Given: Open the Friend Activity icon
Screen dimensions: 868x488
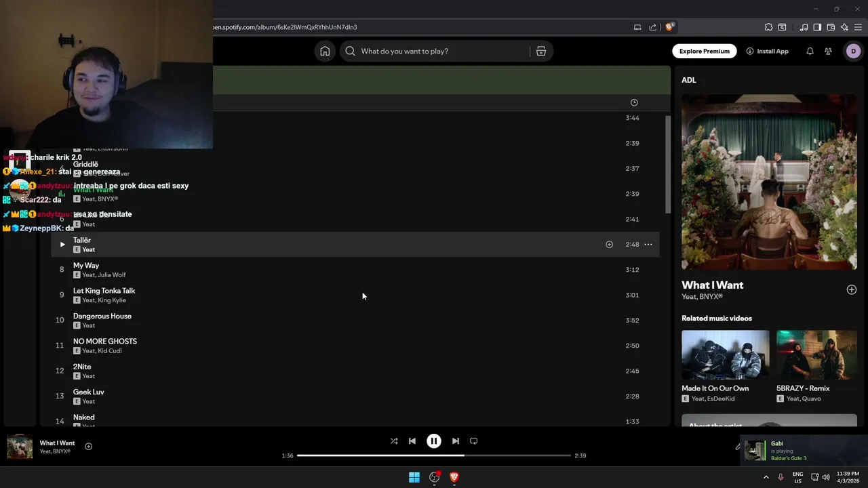Looking at the screenshot, I should 828,51.
